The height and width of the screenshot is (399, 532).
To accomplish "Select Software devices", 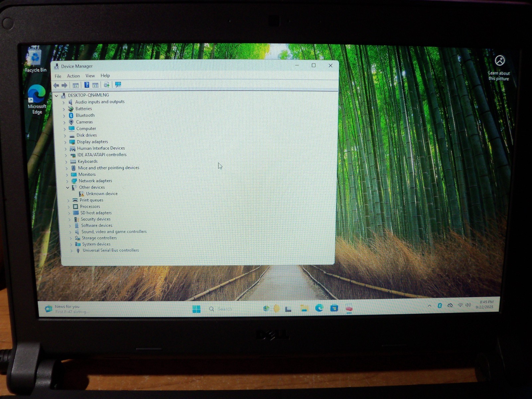I will click(97, 225).
